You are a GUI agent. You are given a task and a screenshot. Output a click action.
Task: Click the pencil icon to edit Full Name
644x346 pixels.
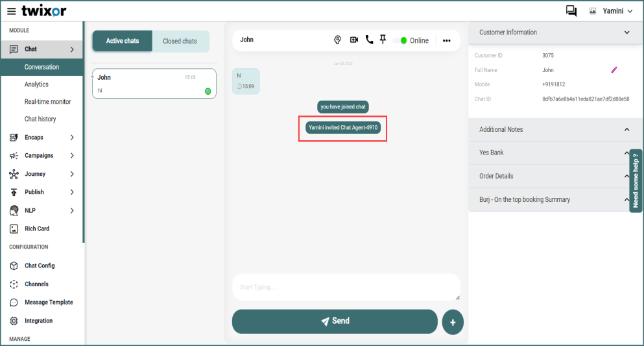(x=614, y=69)
